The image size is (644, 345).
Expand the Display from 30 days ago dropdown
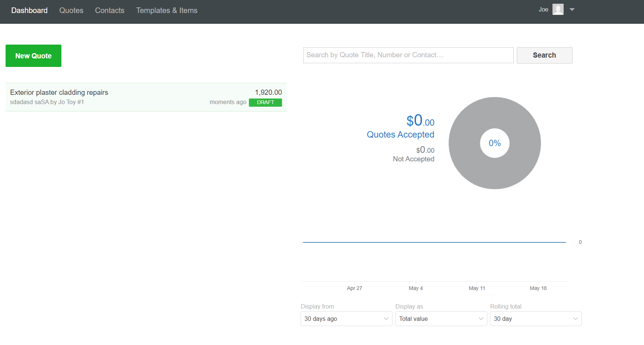(x=346, y=319)
